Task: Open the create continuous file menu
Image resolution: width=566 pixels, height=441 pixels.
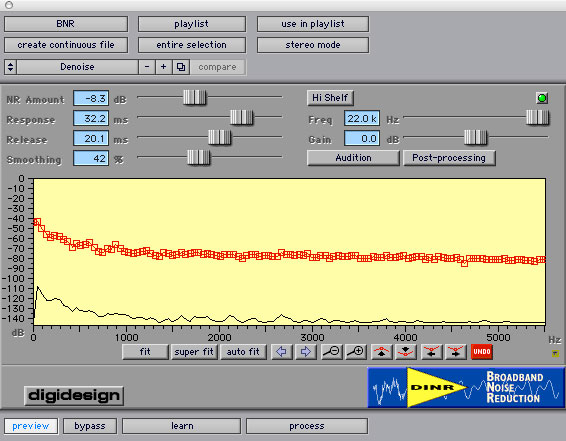Action: pos(66,45)
